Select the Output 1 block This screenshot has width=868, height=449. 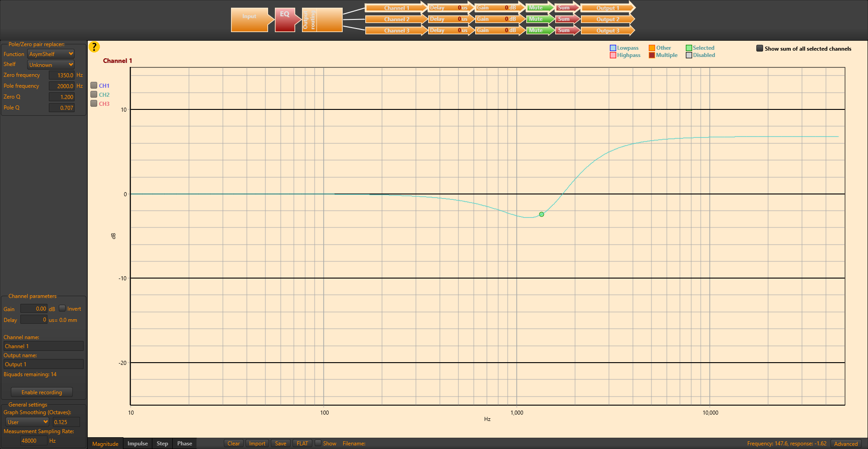pos(608,8)
